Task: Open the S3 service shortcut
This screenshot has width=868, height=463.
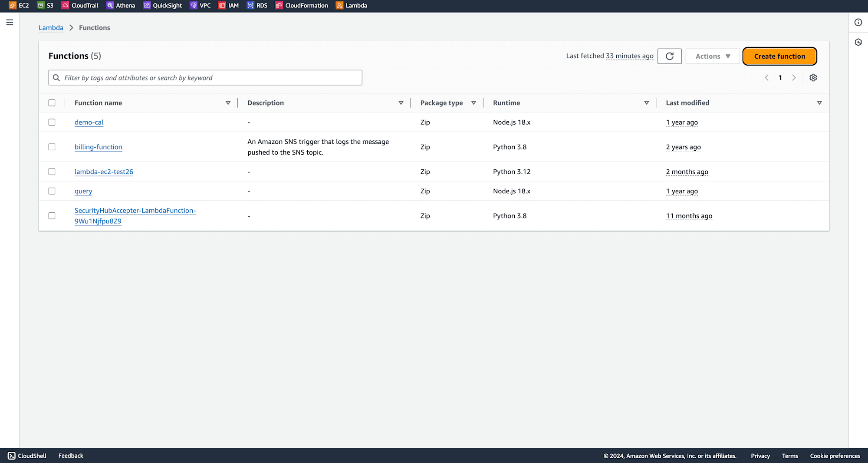Action: (x=46, y=6)
